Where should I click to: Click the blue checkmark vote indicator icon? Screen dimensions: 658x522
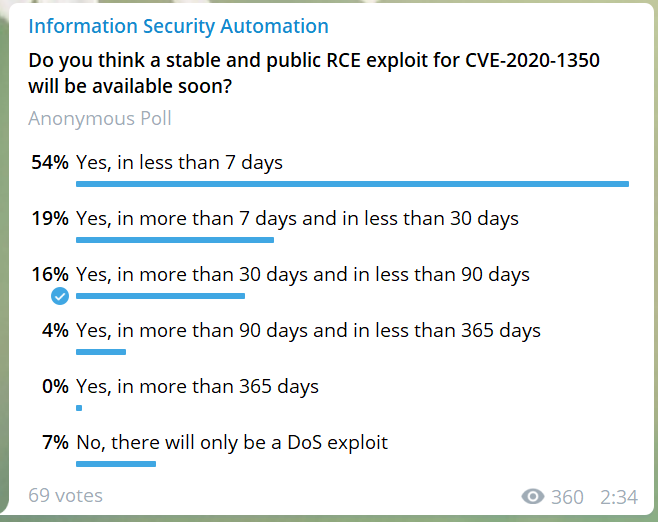click(60, 296)
